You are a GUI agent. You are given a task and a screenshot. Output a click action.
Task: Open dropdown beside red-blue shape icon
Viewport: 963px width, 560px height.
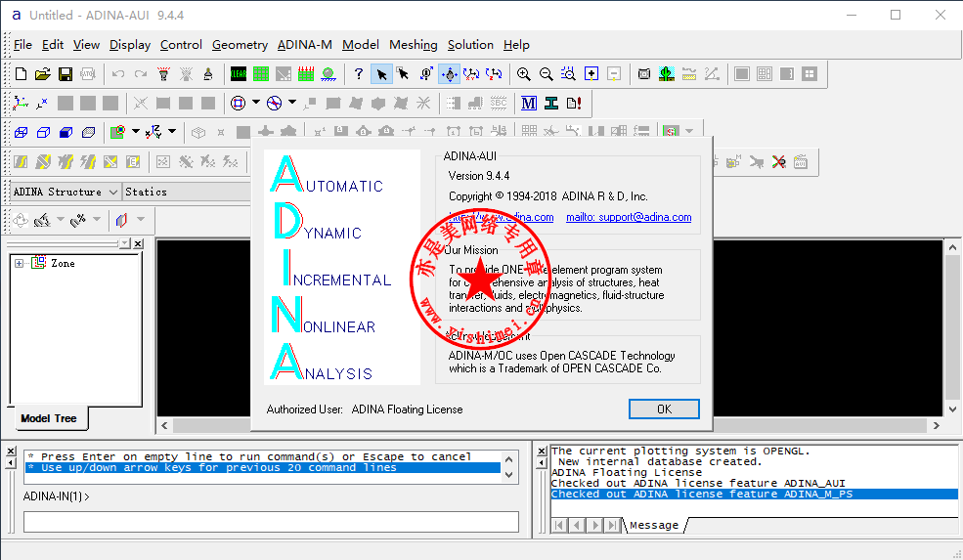141,219
